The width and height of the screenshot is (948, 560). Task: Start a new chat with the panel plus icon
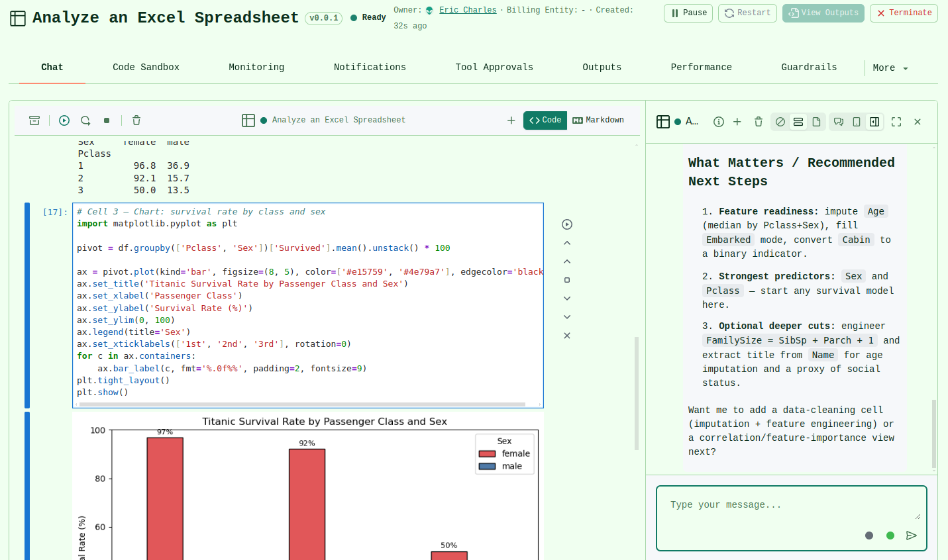[737, 122]
